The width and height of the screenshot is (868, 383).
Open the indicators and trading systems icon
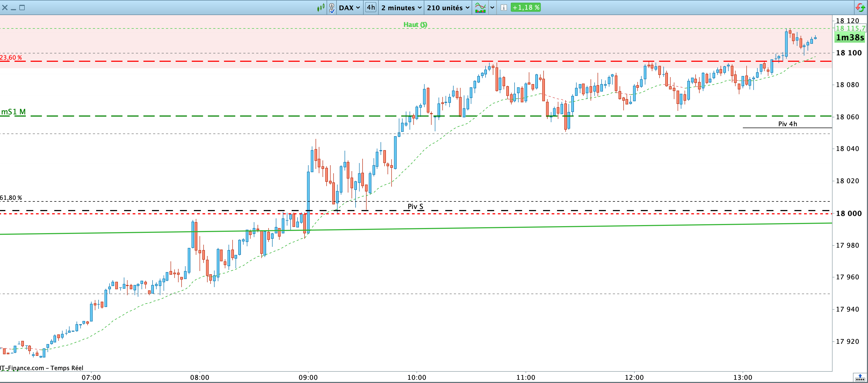pyautogui.click(x=480, y=8)
